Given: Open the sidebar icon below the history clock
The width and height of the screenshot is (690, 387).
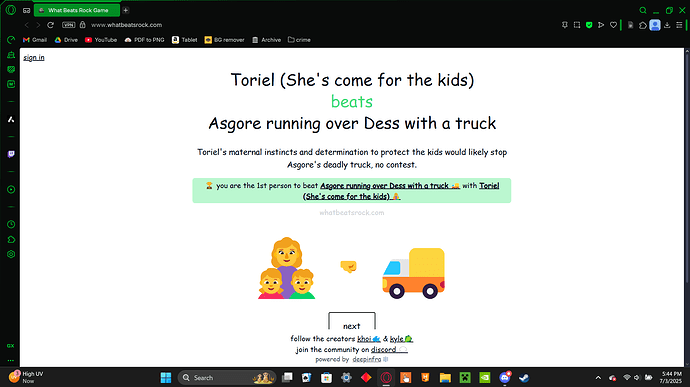Looking at the screenshot, I should pos(11,240).
